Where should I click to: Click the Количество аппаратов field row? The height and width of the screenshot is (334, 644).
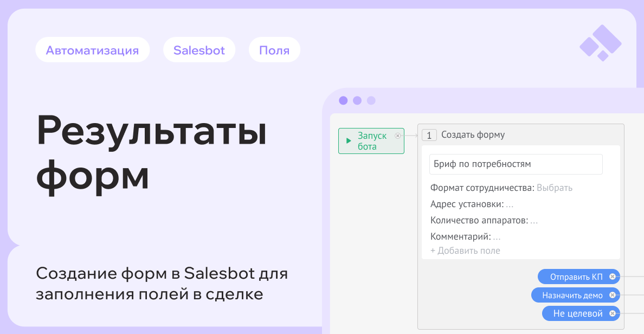tap(484, 221)
